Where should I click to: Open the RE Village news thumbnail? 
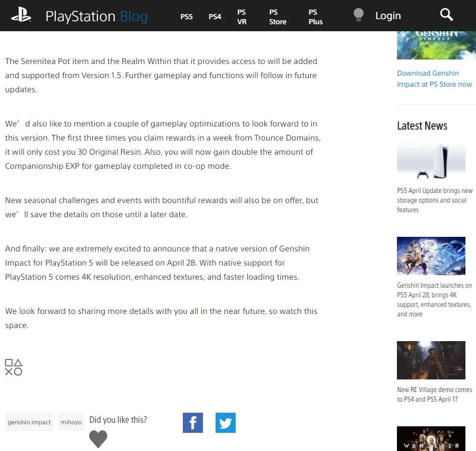point(431,360)
